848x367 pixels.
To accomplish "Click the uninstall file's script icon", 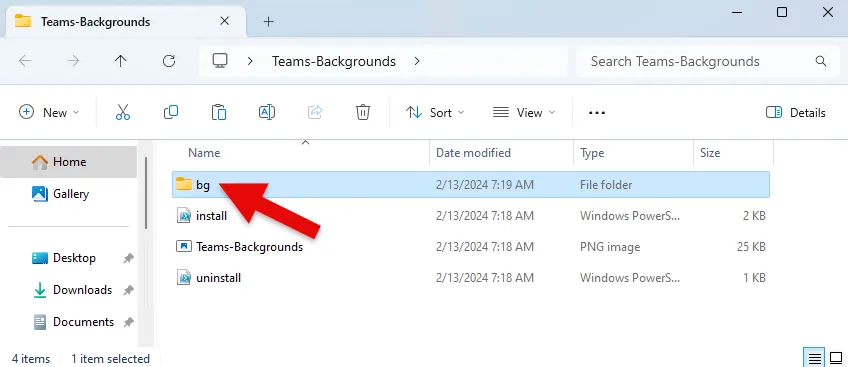I will (184, 278).
